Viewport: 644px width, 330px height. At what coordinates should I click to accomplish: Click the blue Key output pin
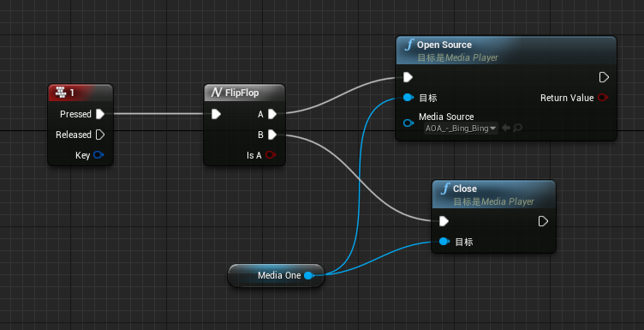pyautogui.click(x=98, y=155)
